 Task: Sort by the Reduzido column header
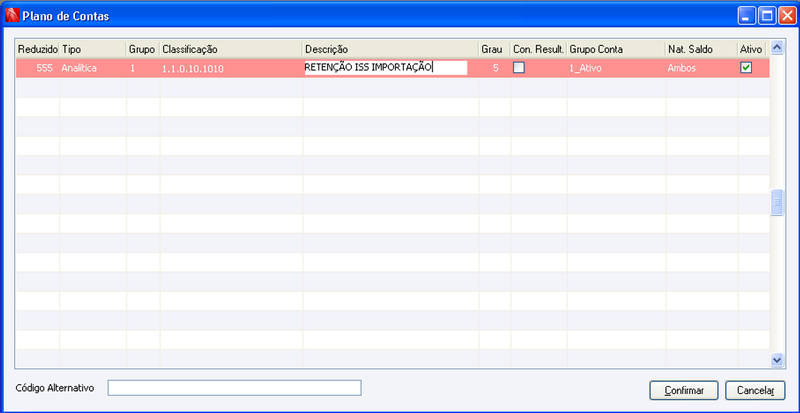[38, 50]
